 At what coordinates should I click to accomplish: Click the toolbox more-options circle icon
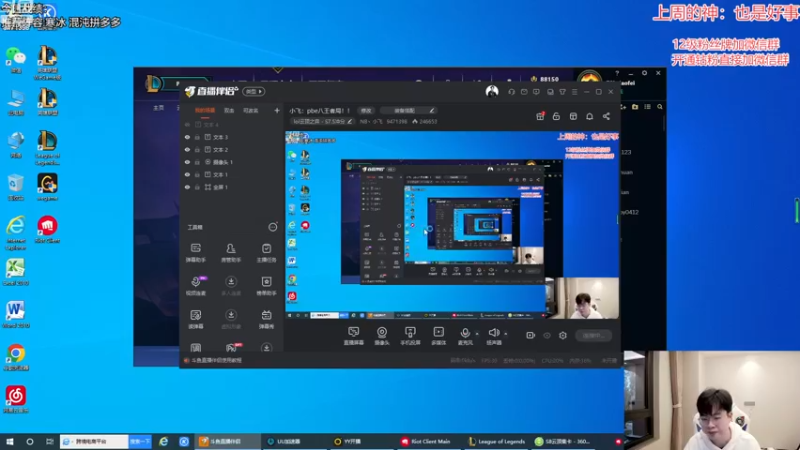273,227
